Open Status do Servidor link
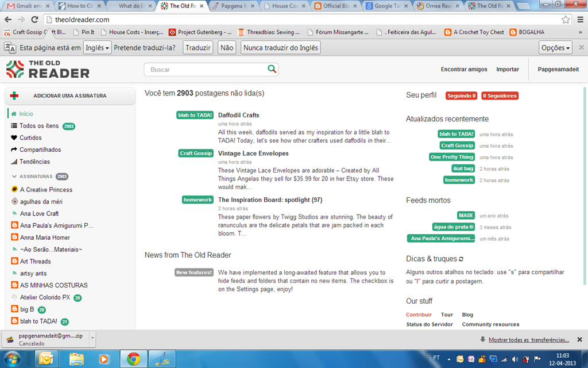The width and height of the screenshot is (588, 368). [x=430, y=324]
